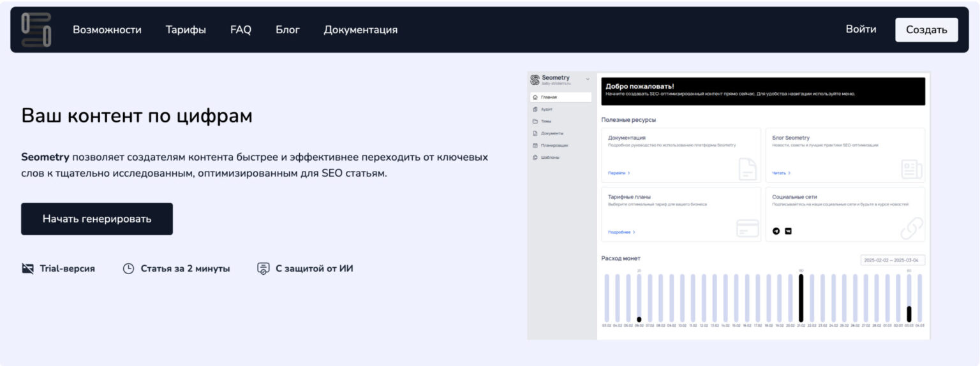Open the date range picker 2025-02-02 – 2025-03-04
Image resolution: width=980 pixels, height=366 pixels.
(892, 260)
